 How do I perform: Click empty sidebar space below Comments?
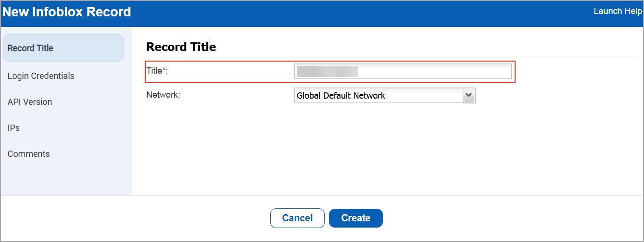(66, 178)
